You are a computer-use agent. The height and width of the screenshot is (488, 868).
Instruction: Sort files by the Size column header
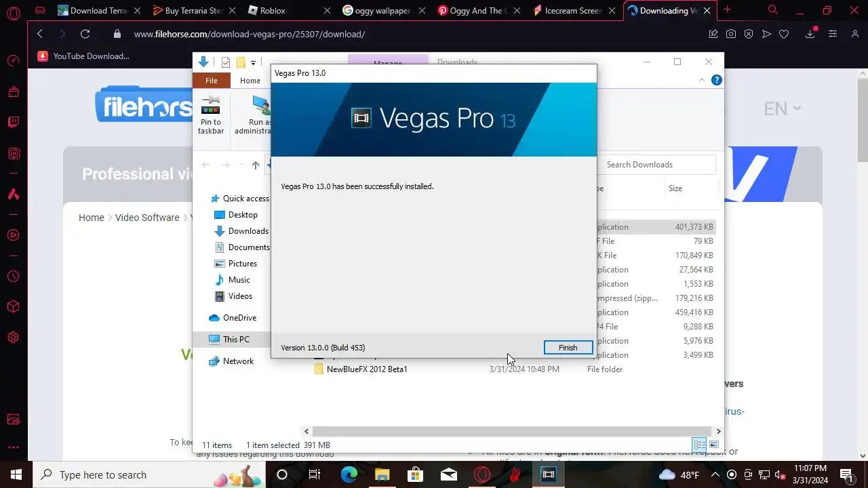675,188
